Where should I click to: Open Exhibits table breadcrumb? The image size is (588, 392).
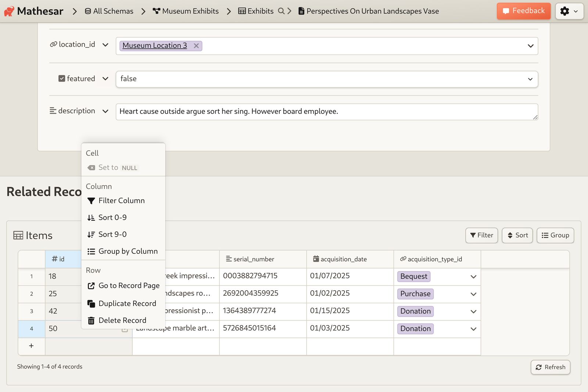pos(256,11)
